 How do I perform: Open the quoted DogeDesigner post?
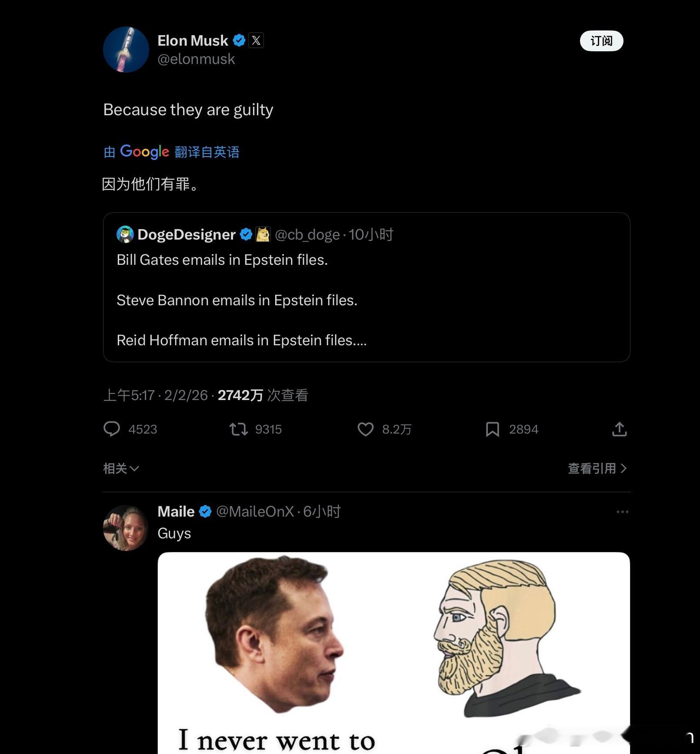pyautogui.click(x=366, y=300)
